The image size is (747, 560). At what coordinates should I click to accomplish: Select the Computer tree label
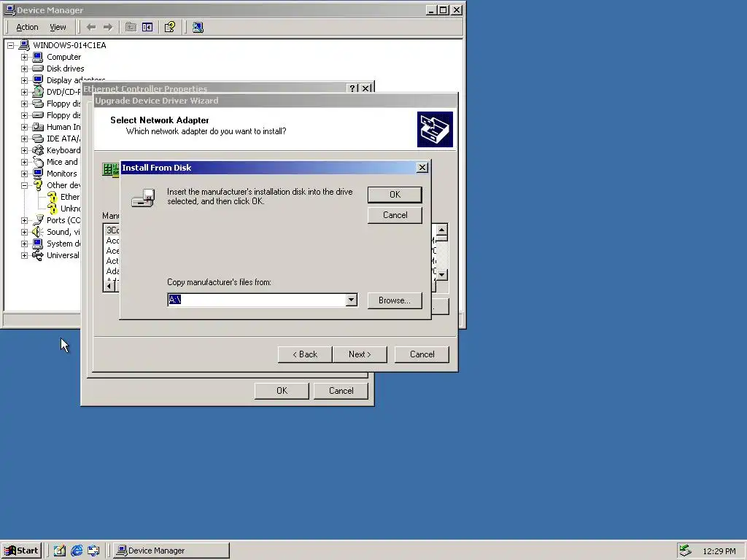[x=64, y=57]
